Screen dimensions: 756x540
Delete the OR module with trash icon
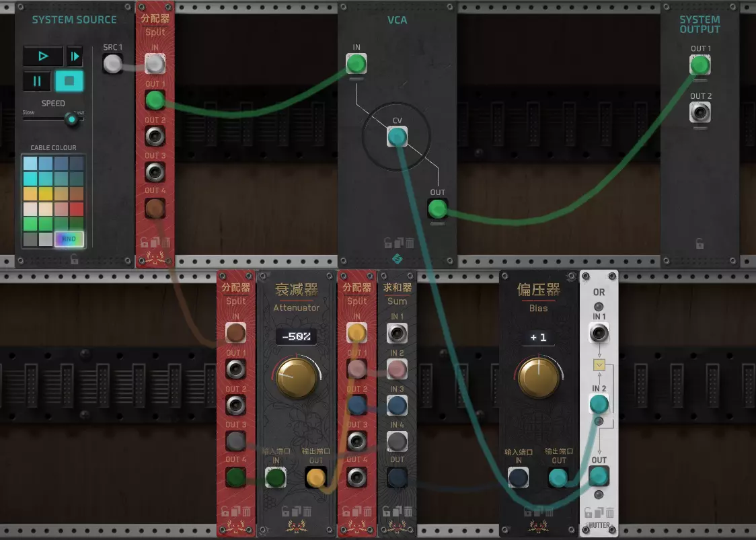pos(610,512)
